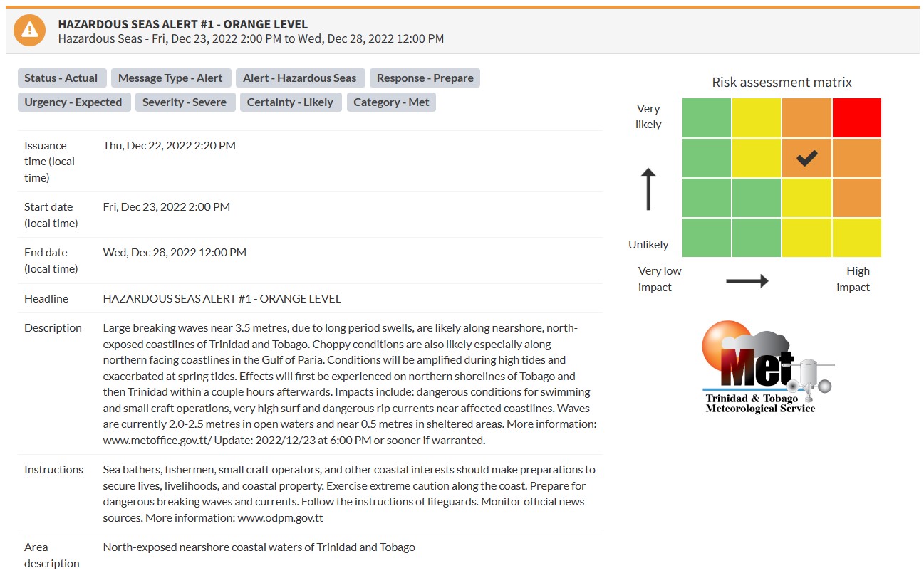This screenshot has width=924, height=573.
Task: Click the checkmark in the risk matrix
Action: click(x=806, y=158)
